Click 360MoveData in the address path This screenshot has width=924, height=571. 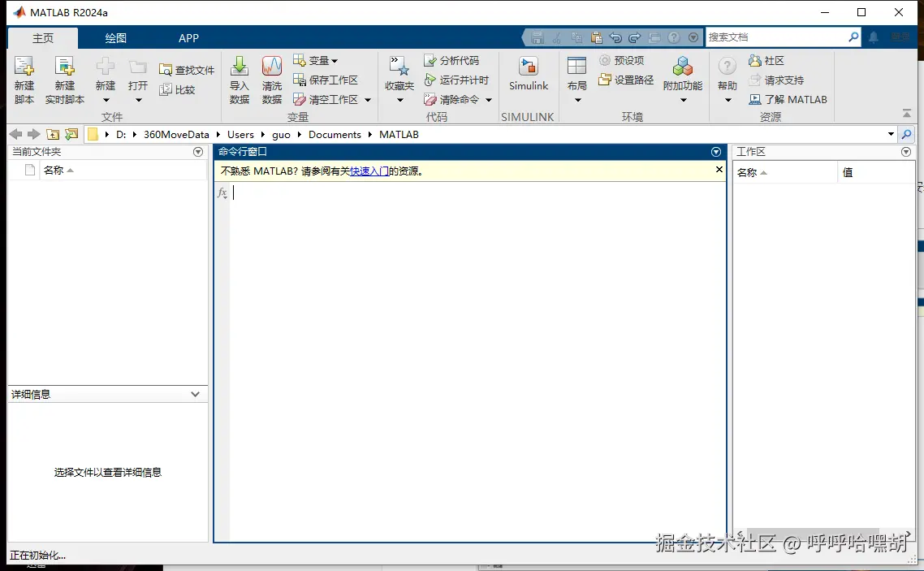176,134
